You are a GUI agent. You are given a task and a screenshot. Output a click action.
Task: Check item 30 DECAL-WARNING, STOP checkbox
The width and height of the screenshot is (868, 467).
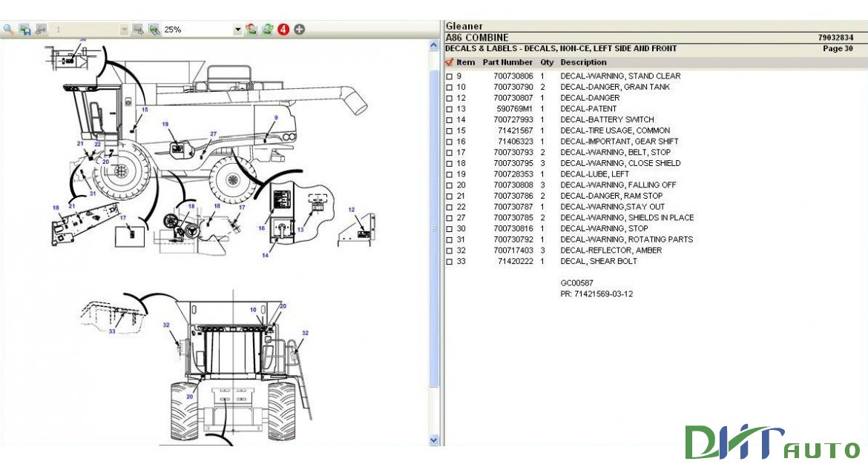[450, 229]
